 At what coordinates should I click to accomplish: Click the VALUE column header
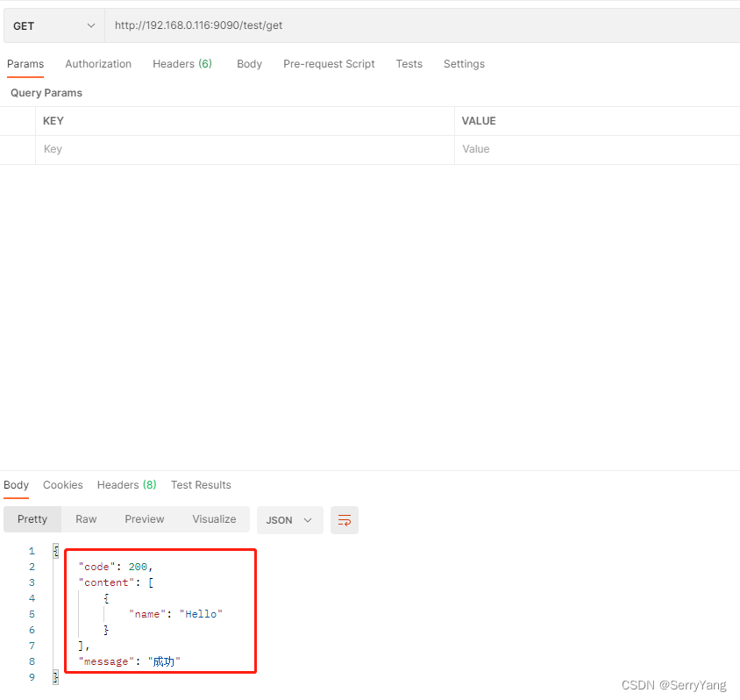479,121
